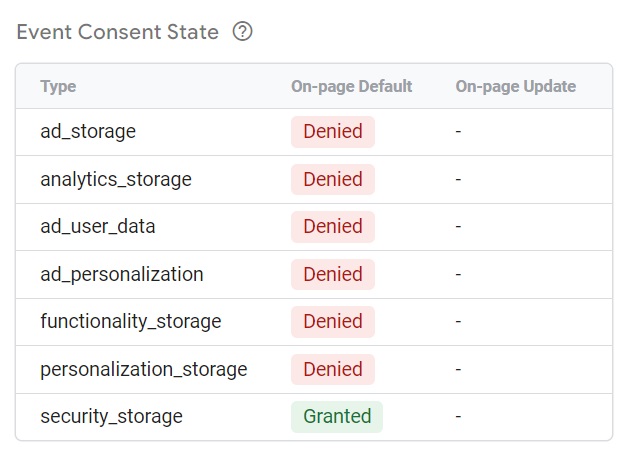Click the On-page Update dash for security_storage
Image resolution: width=629 pixels, height=456 pixels.
click(x=458, y=417)
